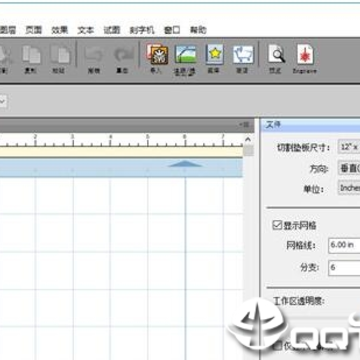The width and height of the screenshot is (360, 360).
Task: Click the 网格线 6.00 in field
Action: tap(344, 245)
